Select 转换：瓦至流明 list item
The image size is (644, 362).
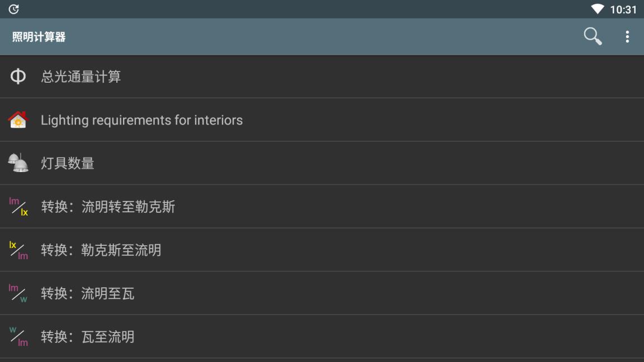point(88,337)
